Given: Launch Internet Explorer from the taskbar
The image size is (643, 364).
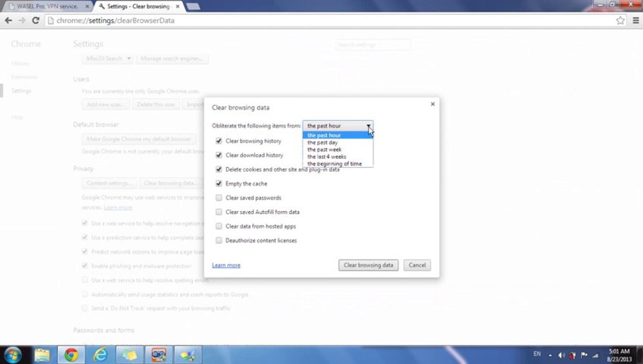Looking at the screenshot, I should (x=101, y=355).
